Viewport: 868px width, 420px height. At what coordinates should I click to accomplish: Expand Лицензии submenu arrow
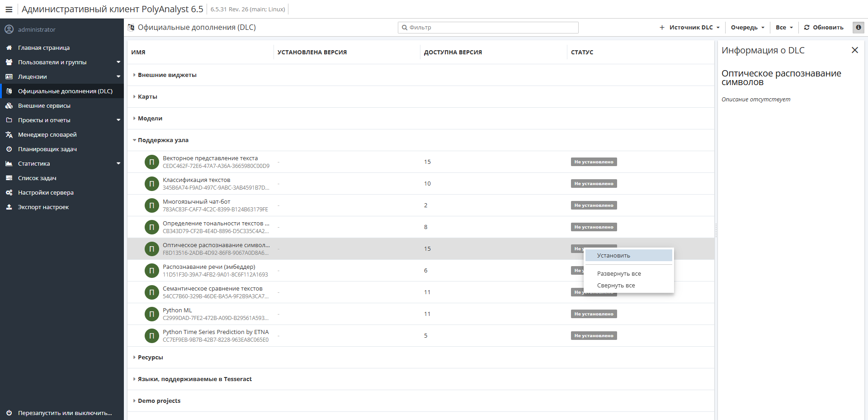(118, 76)
